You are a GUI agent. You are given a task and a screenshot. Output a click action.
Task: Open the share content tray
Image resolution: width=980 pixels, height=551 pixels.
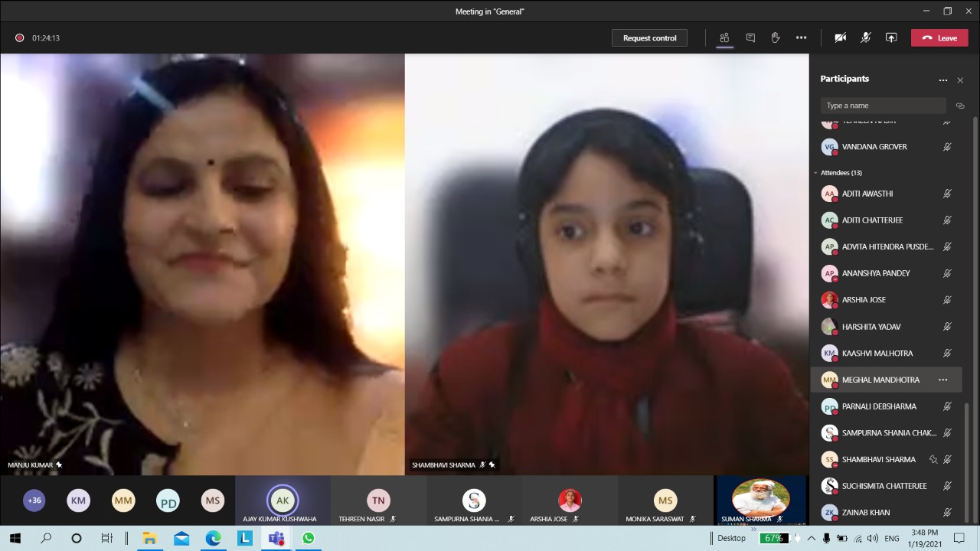pyautogui.click(x=891, y=37)
